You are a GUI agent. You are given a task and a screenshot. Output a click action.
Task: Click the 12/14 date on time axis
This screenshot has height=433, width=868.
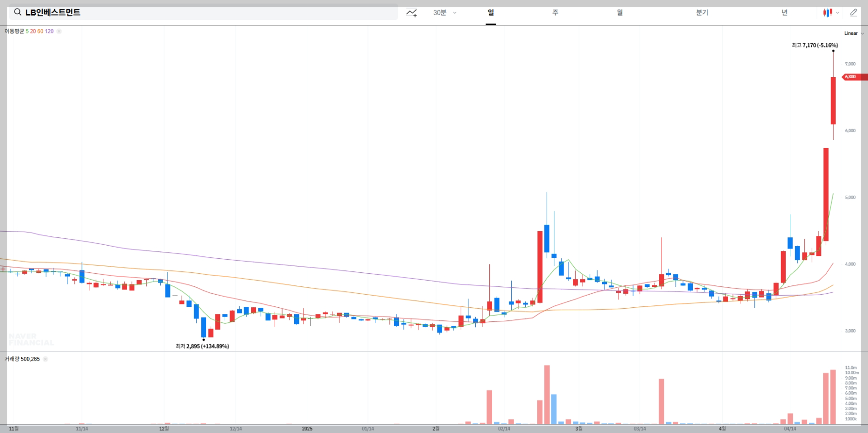(236, 429)
